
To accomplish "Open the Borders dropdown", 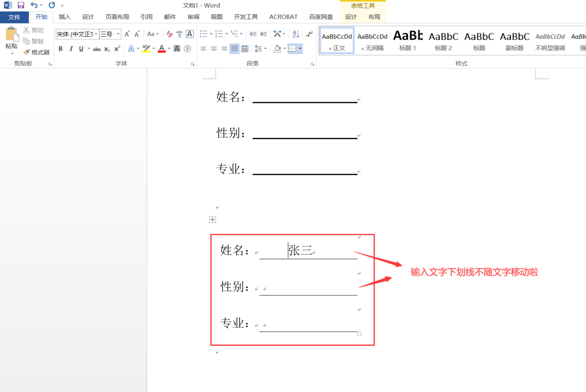I will click(300, 49).
